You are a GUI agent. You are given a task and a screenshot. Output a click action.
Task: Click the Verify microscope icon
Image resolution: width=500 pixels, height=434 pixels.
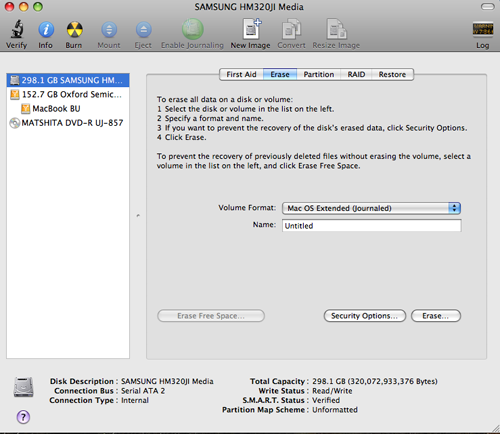tap(17, 29)
